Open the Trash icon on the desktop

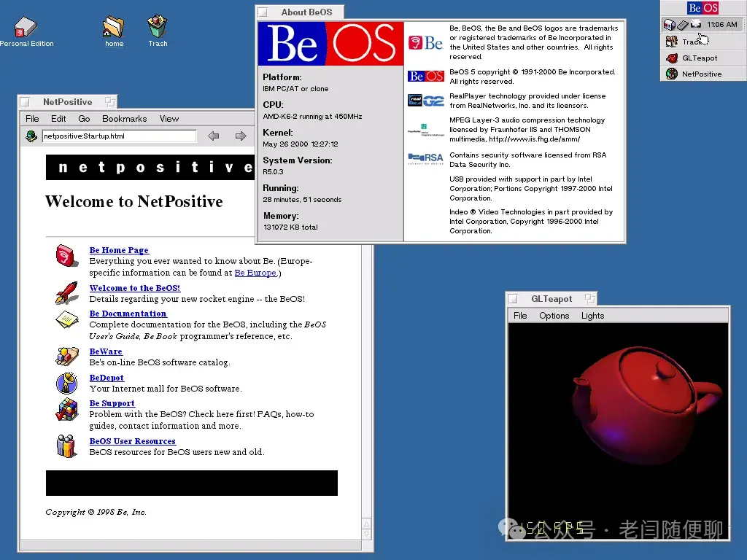click(x=157, y=26)
